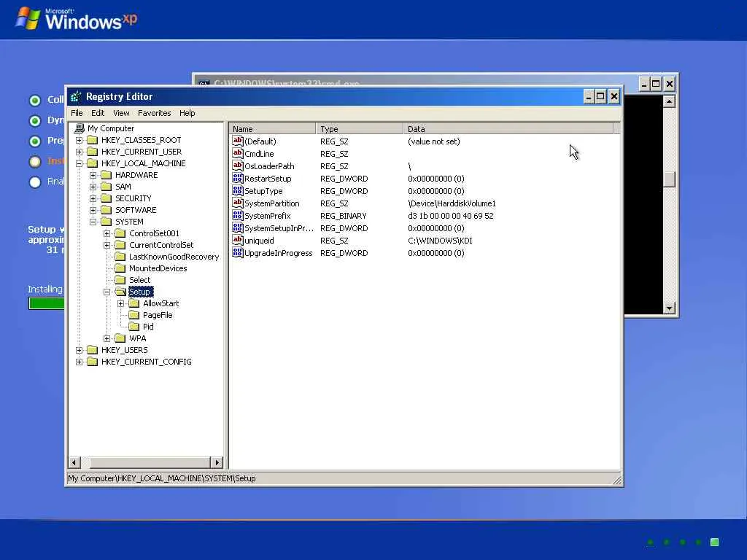The height and width of the screenshot is (560, 747).
Task: Select the MountedDevices folder icon
Action: 120,268
